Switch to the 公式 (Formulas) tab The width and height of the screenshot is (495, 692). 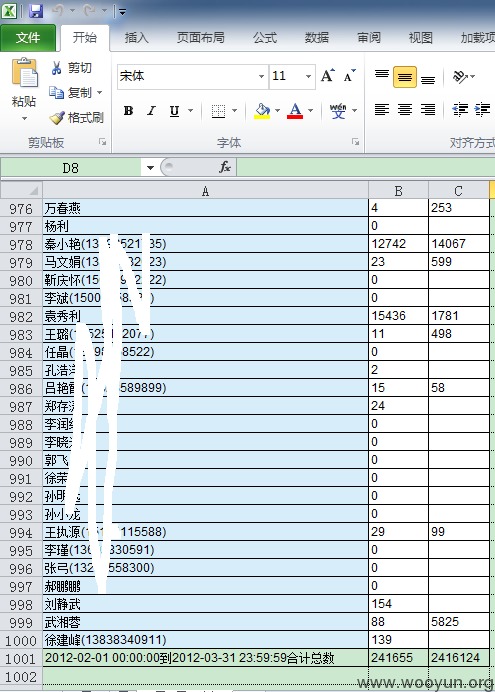click(265, 38)
